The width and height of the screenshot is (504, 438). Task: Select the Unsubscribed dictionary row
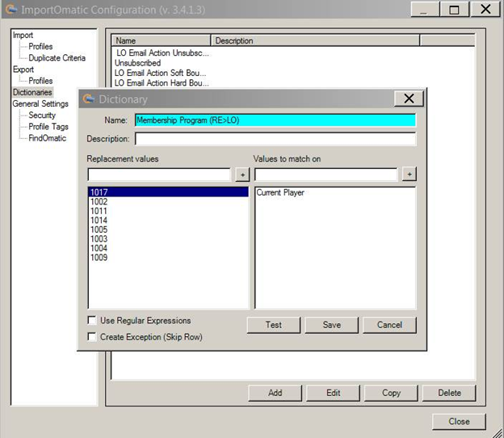pos(138,63)
